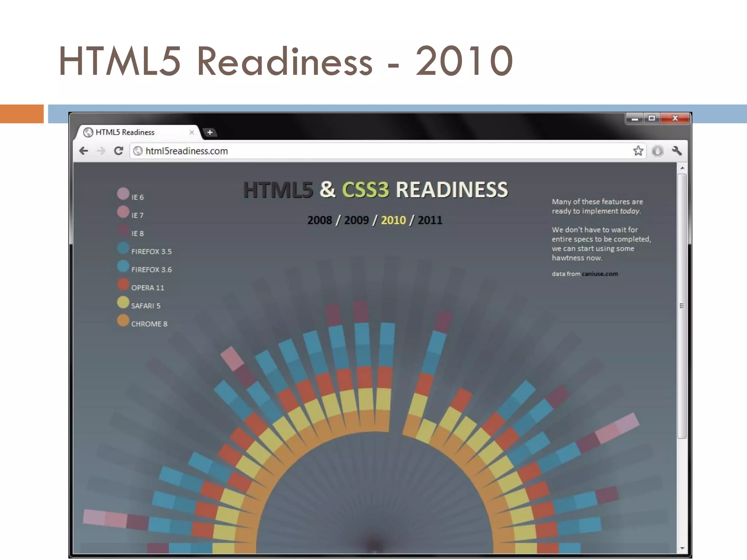Select the 2011 year view
This screenshot has width=747, height=560.
coord(430,220)
